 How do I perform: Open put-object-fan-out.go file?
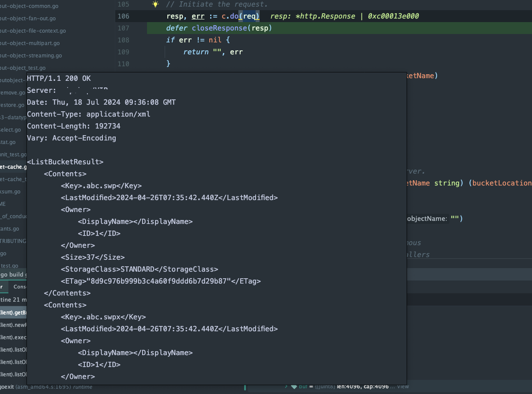[x=28, y=19]
